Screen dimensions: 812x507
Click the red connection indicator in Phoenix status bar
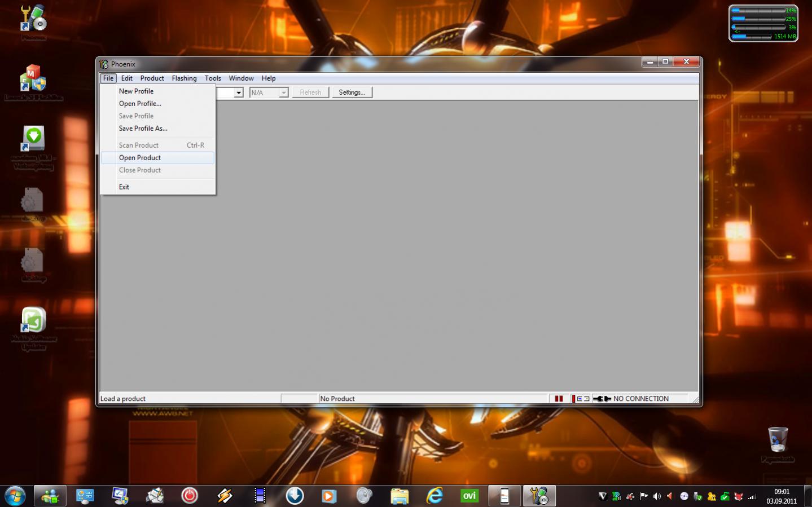tap(559, 399)
